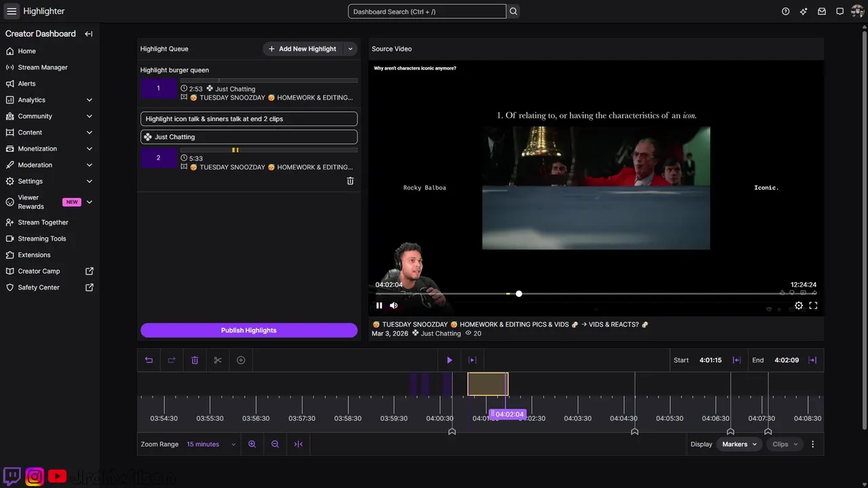Open the Markers display dropdown

(x=739, y=445)
